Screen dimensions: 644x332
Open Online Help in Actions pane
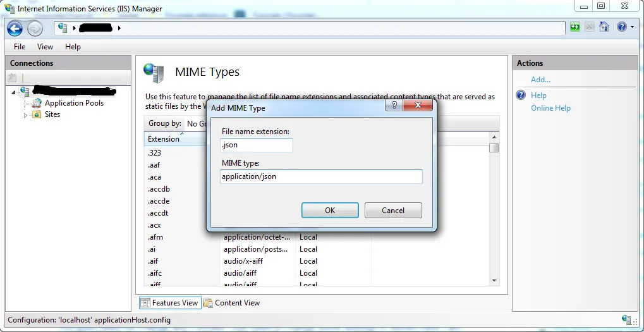coord(550,108)
